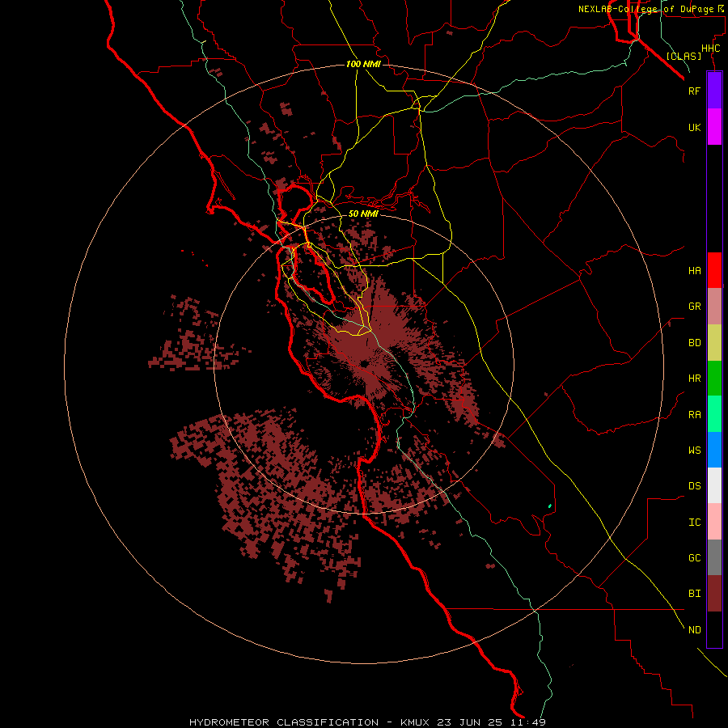Click the BD legend label
Viewport: 728px width, 728px height.
[x=694, y=343]
